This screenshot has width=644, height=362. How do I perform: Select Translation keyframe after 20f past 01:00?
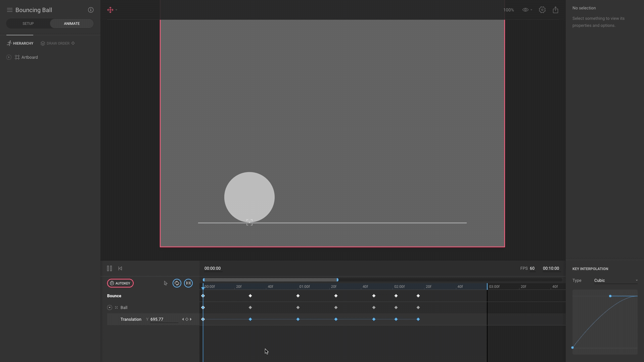click(x=336, y=319)
